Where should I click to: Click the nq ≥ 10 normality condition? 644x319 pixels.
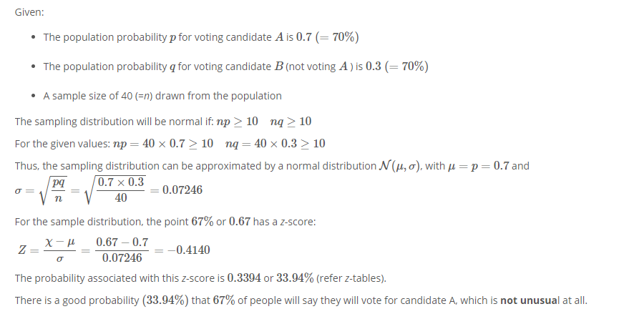(x=291, y=122)
